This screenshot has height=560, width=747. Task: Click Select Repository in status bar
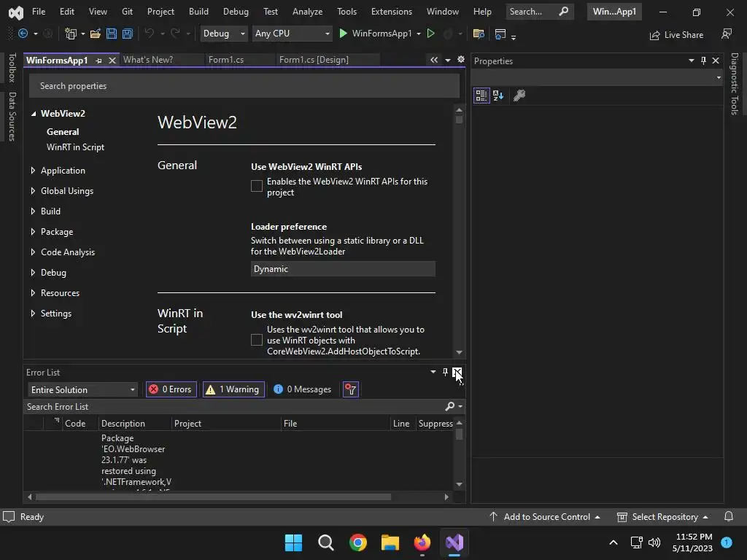662,517
